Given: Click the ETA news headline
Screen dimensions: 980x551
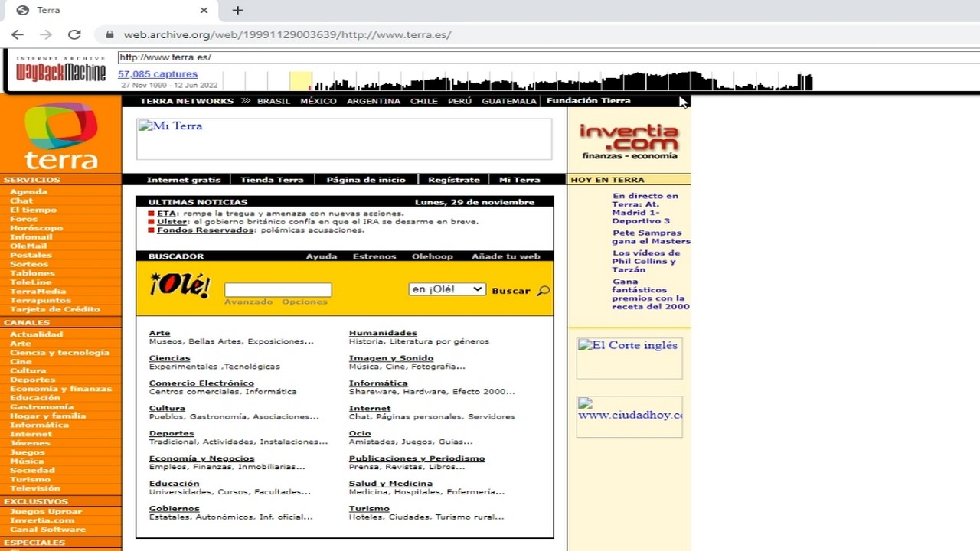Looking at the screenshot, I should [167, 214].
